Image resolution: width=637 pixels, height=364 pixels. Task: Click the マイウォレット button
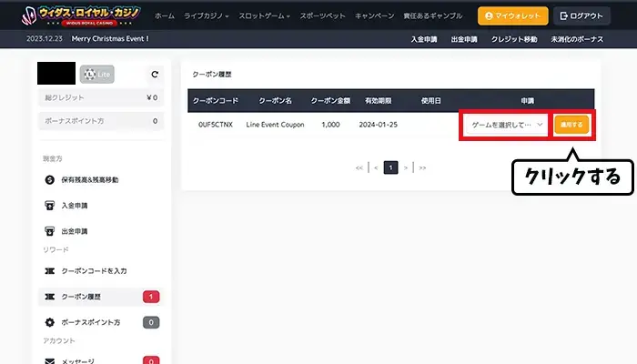tap(513, 16)
